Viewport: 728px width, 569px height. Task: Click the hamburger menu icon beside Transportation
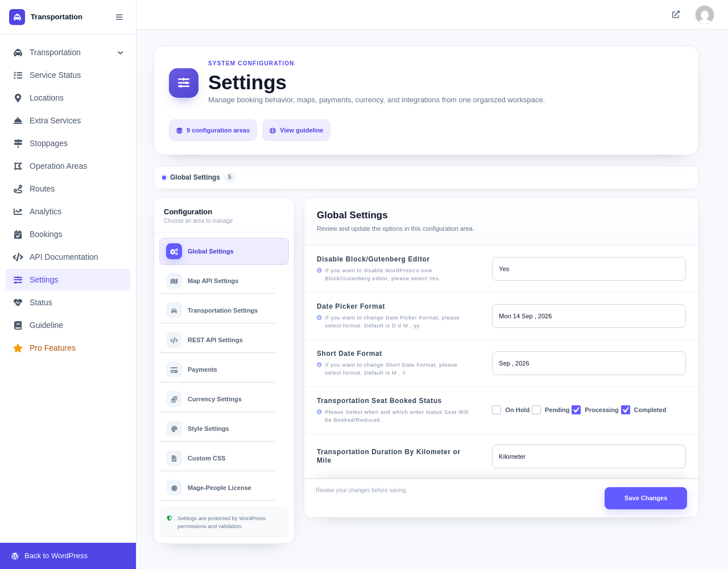pos(119,17)
